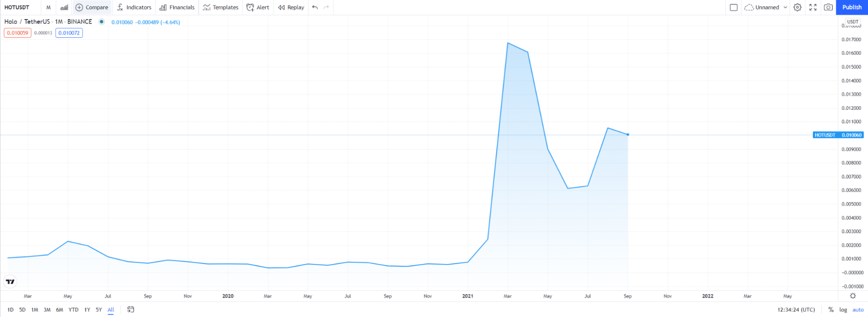868x317 pixels.
Task: Click the 12:34:24 (UTC) timezone
Action: point(796,310)
